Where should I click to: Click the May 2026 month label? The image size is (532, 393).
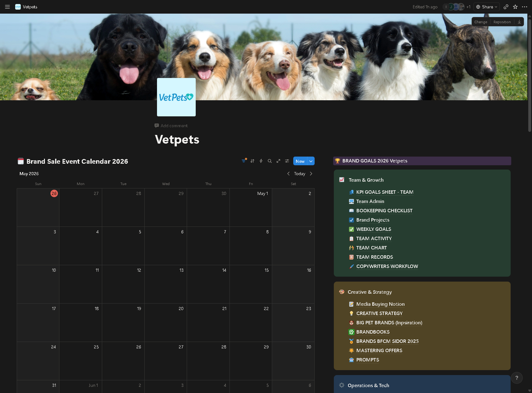29,174
